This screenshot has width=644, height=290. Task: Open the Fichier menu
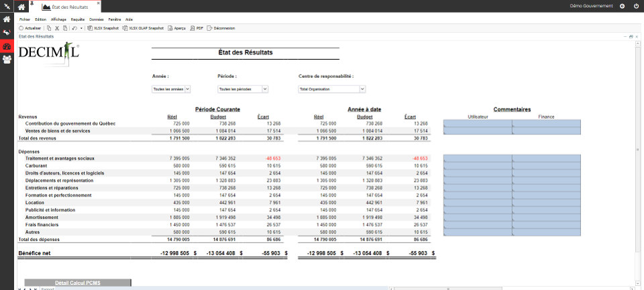(25, 19)
